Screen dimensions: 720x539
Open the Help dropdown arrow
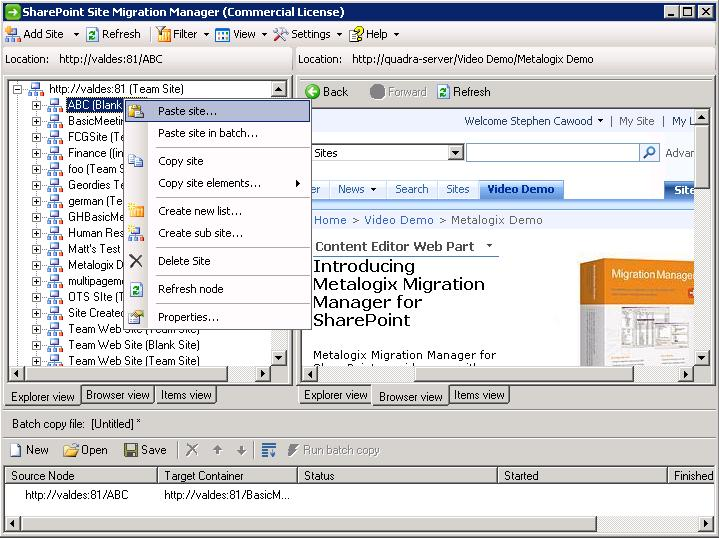pos(396,35)
